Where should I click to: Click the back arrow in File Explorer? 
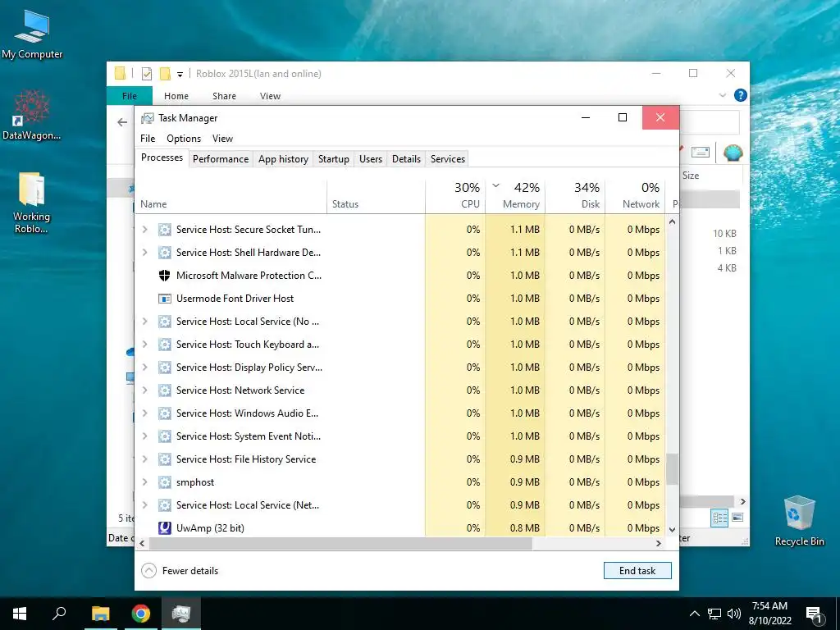(x=122, y=122)
